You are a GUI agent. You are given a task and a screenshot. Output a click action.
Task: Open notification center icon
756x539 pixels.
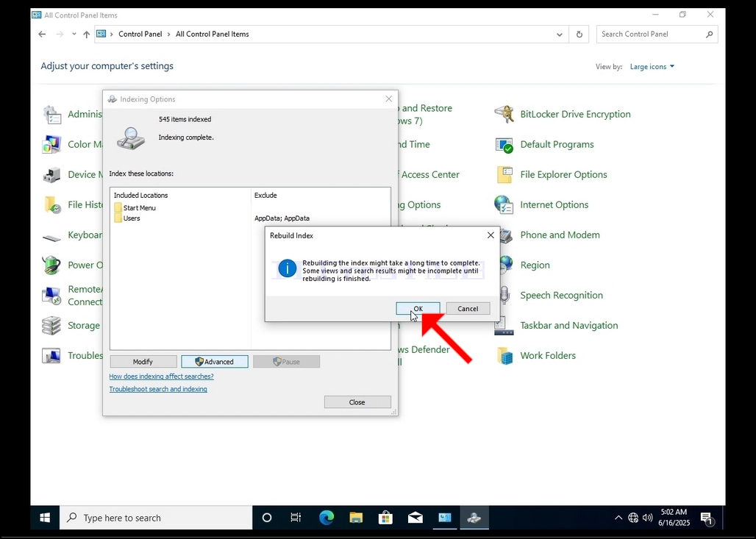(x=707, y=518)
